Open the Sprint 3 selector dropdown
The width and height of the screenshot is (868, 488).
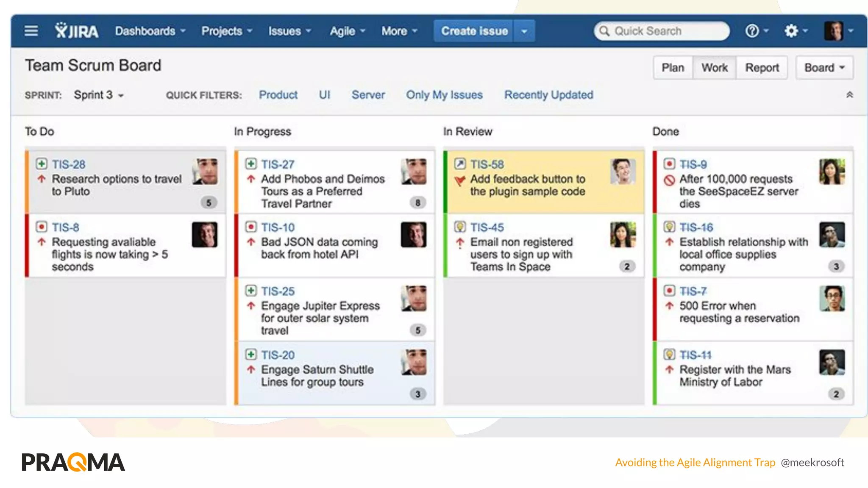(99, 95)
